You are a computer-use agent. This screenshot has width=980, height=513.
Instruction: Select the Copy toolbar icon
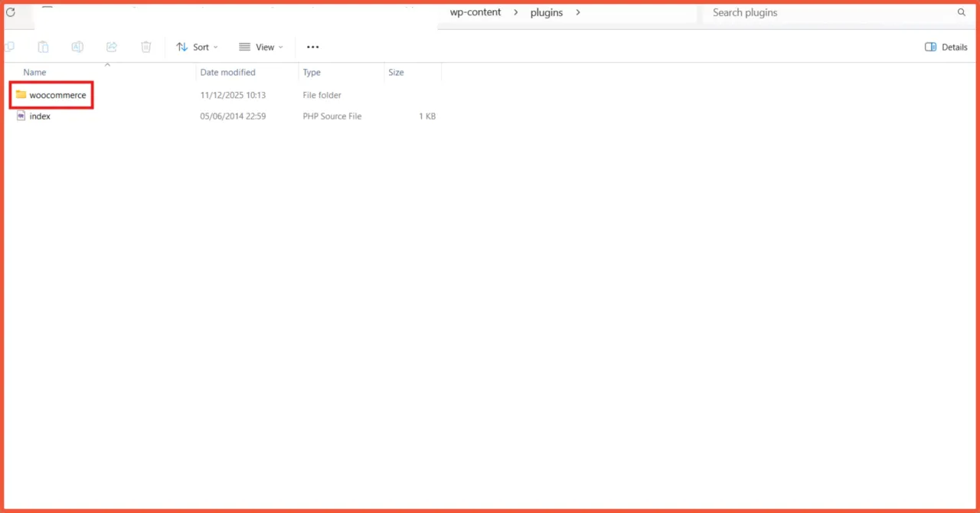coord(10,47)
